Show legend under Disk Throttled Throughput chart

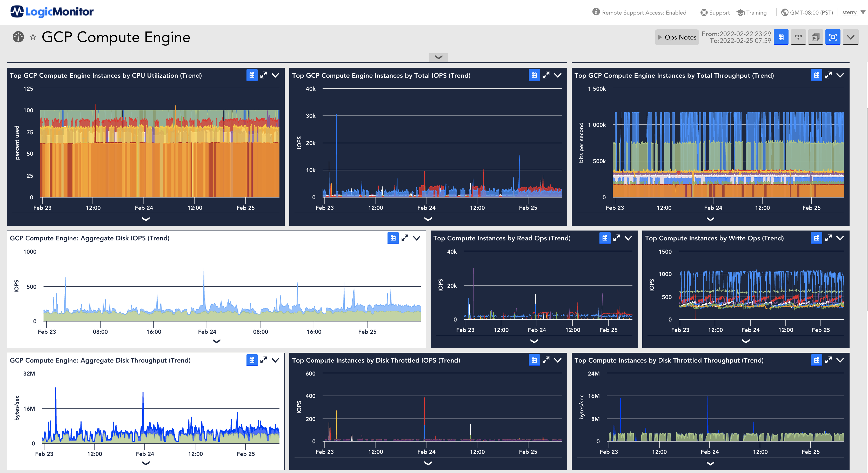coord(710,463)
